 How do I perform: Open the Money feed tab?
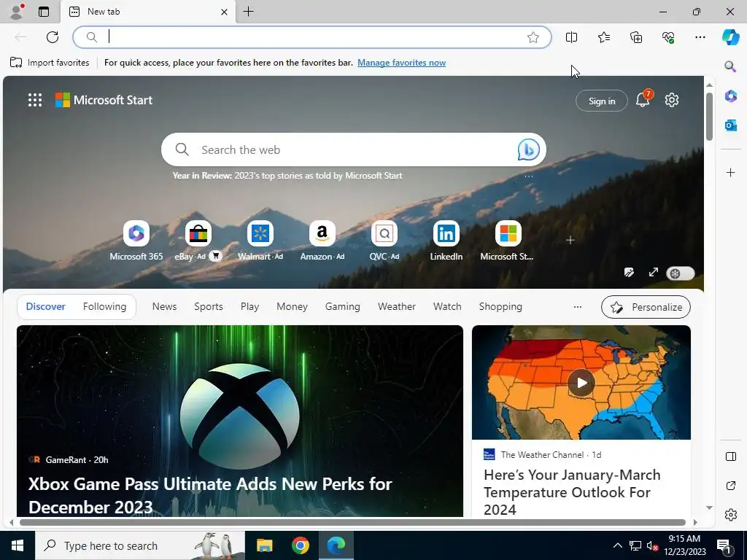point(292,307)
